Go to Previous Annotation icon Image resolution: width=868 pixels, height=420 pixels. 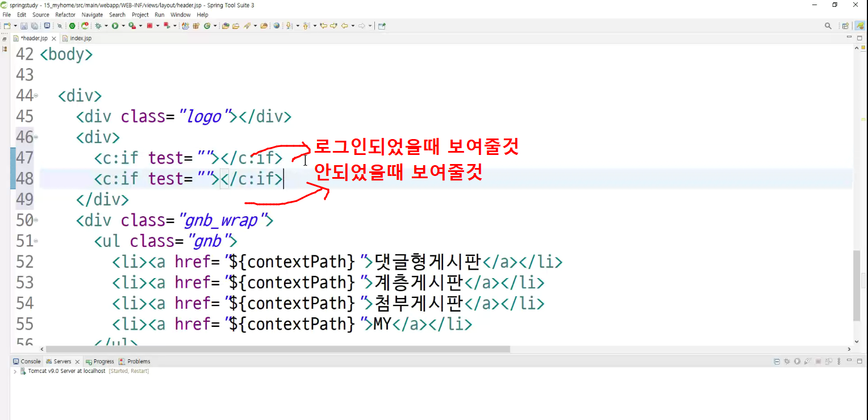pos(306,26)
